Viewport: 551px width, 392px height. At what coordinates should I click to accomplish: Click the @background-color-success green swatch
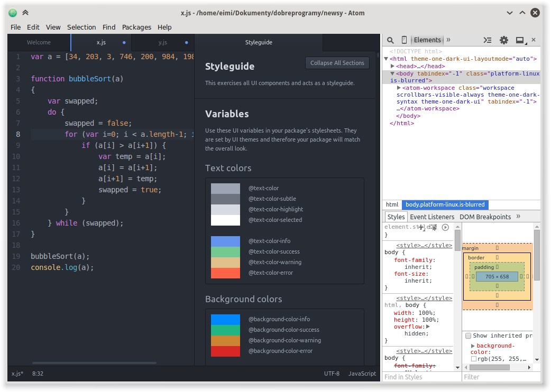point(225,330)
